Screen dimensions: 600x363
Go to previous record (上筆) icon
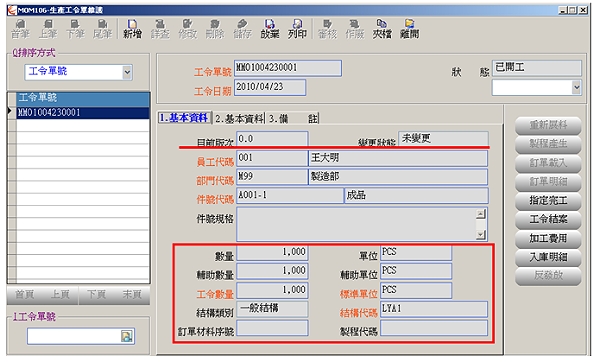coord(48,29)
